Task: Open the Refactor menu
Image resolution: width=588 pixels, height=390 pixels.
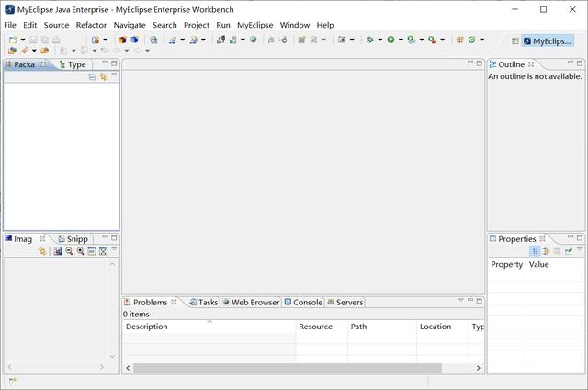Action: pos(91,25)
